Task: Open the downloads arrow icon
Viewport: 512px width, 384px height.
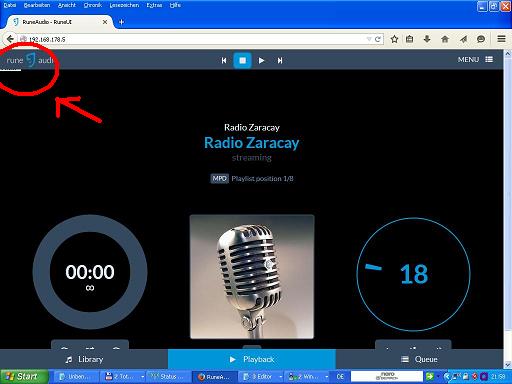Action: (x=427, y=39)
